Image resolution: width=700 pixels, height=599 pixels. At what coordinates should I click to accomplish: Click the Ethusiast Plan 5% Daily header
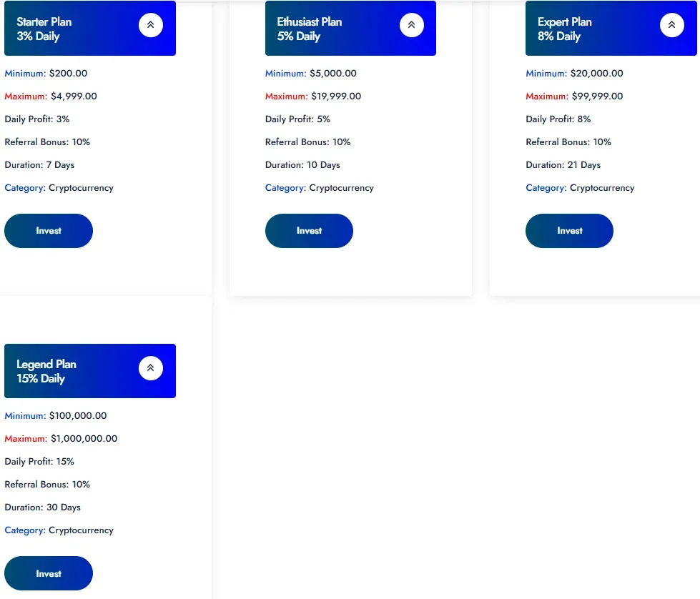pos(310,29)
